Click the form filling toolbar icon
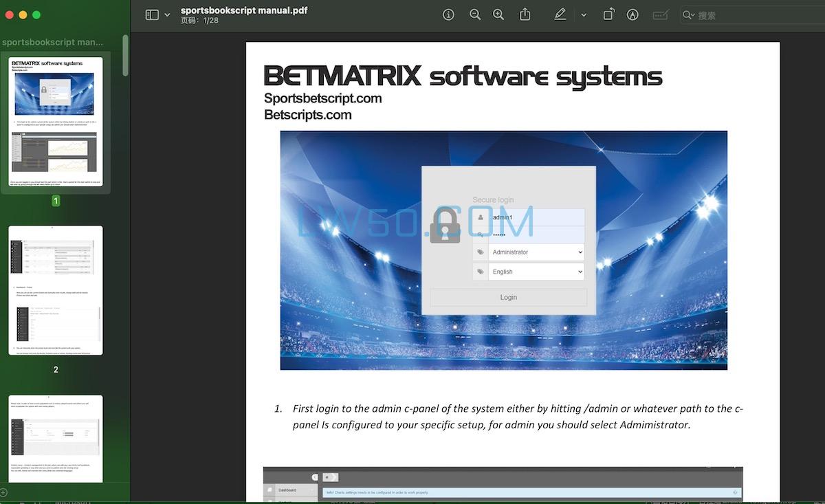 pos(660,14)
